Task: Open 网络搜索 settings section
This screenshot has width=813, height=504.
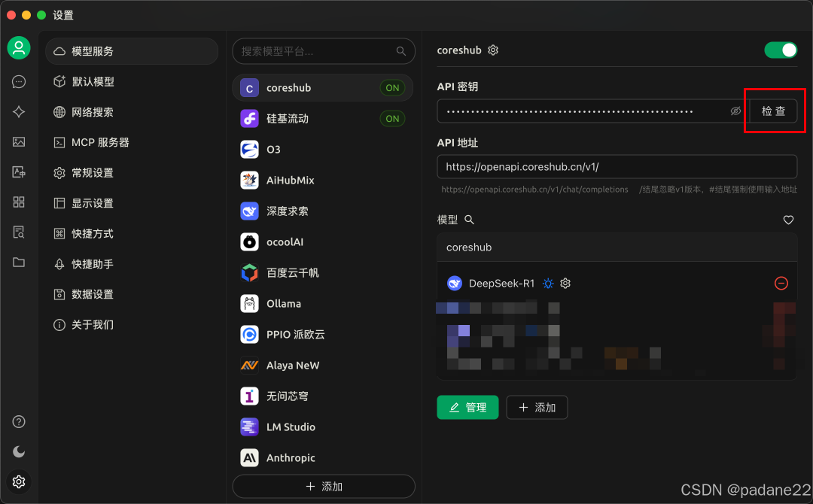Action: [x=132, y=112]
